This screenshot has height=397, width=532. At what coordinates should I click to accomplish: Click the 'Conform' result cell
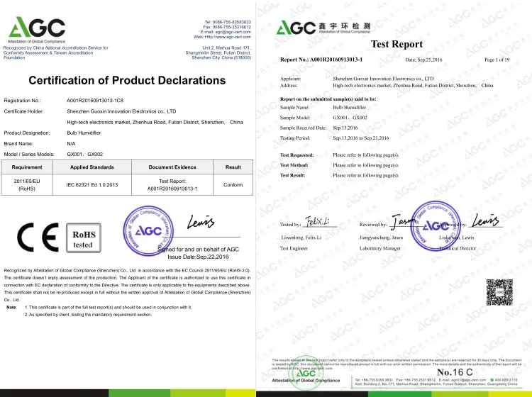[x=233, y=185]
